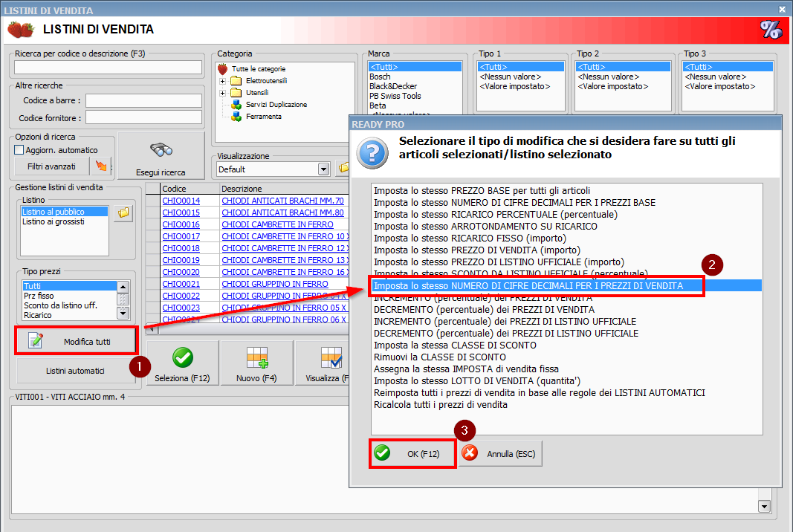Open Filtri avanzati
The width and height of the screenshot is (793, 532).
[51, 166]
